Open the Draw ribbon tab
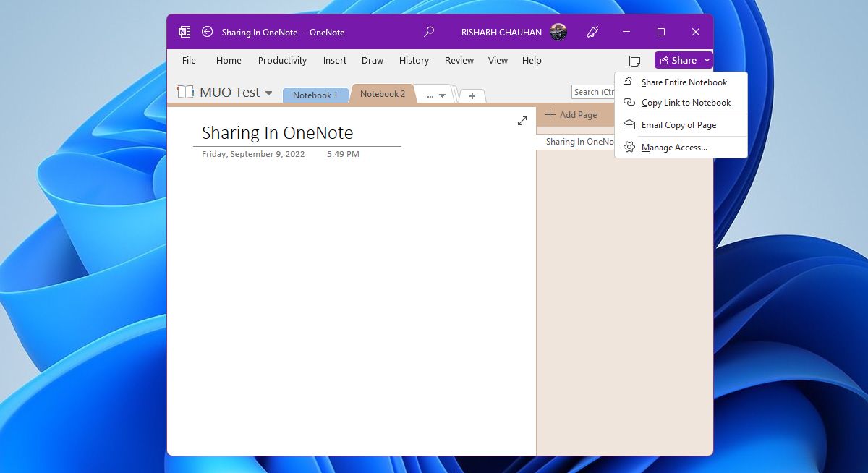868x473 pixels. pos(373,60)
